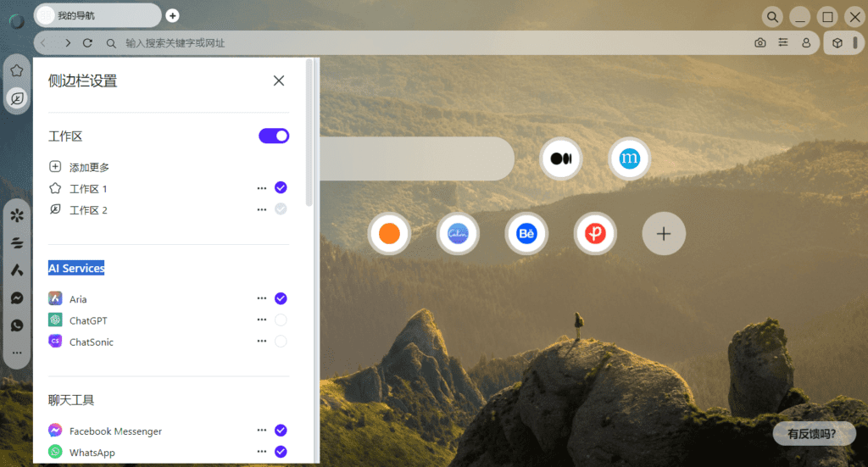This screenshot has height=467, width=868.
Task: Switch to Workspace 2 sidebar icon
Action: [17, 98]
